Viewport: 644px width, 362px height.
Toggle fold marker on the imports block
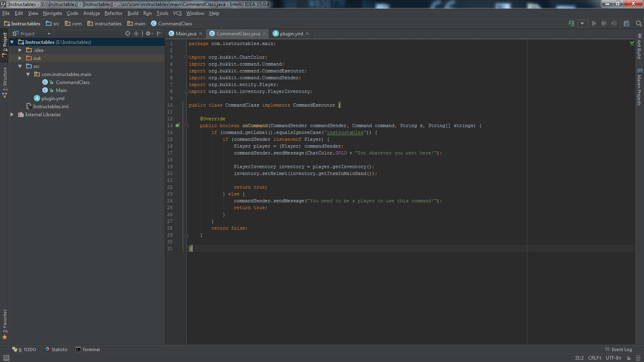pos(186,57)
